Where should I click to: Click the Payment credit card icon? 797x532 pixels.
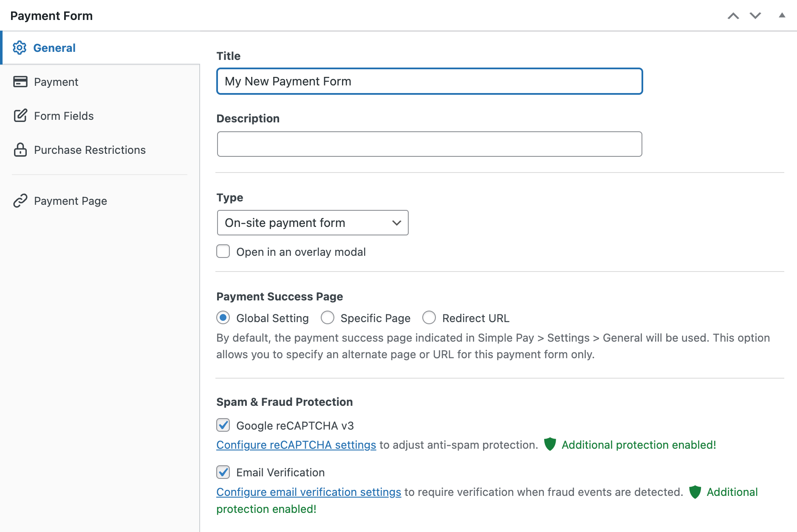coord(20,82)
